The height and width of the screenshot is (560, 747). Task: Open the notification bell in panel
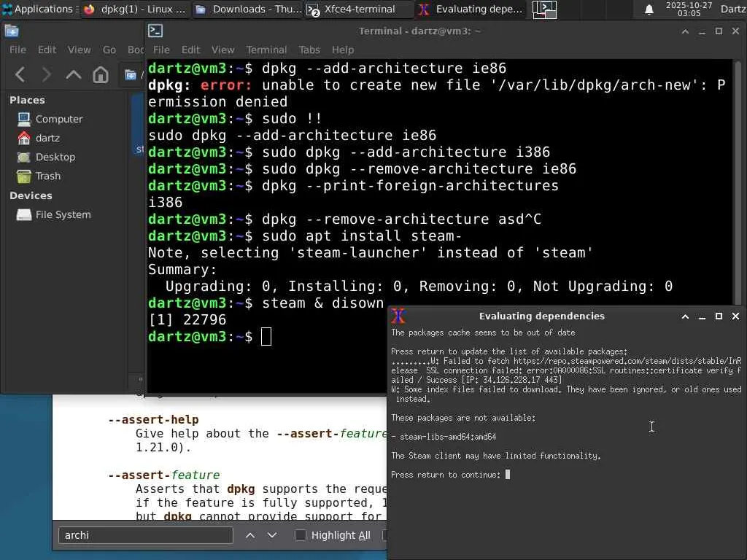[649, 9]
